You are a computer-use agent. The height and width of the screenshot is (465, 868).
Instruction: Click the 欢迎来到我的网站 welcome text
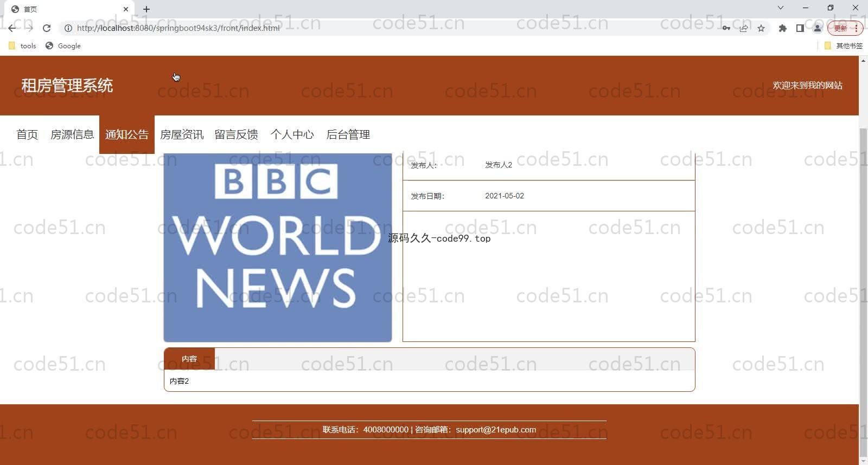[807, 85]
